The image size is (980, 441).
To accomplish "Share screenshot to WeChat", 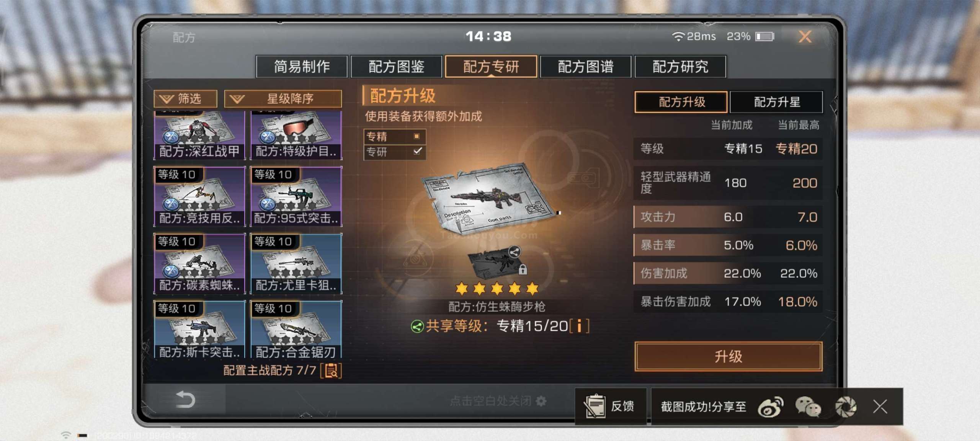I will tap(808, 407).
